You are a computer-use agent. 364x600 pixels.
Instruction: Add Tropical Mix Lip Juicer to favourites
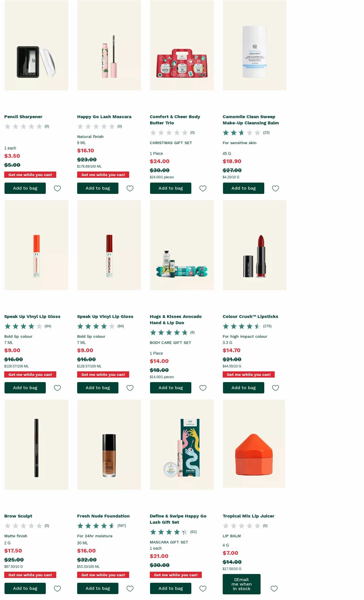pyautogui.click(x=274, y=588)
